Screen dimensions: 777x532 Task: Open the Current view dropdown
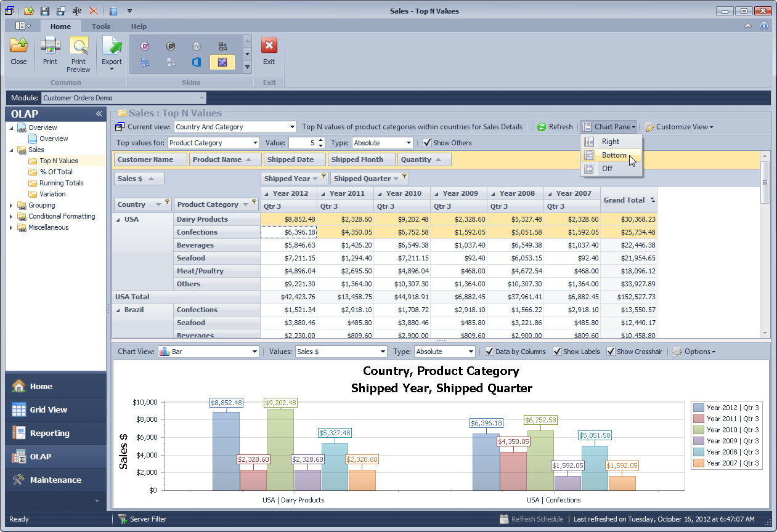click(x=293, y=127)
